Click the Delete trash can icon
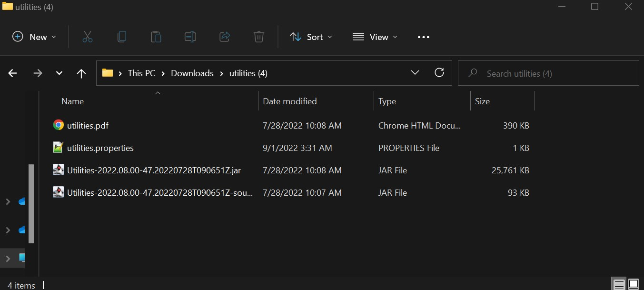644x290 pixels. pos(258,37)
